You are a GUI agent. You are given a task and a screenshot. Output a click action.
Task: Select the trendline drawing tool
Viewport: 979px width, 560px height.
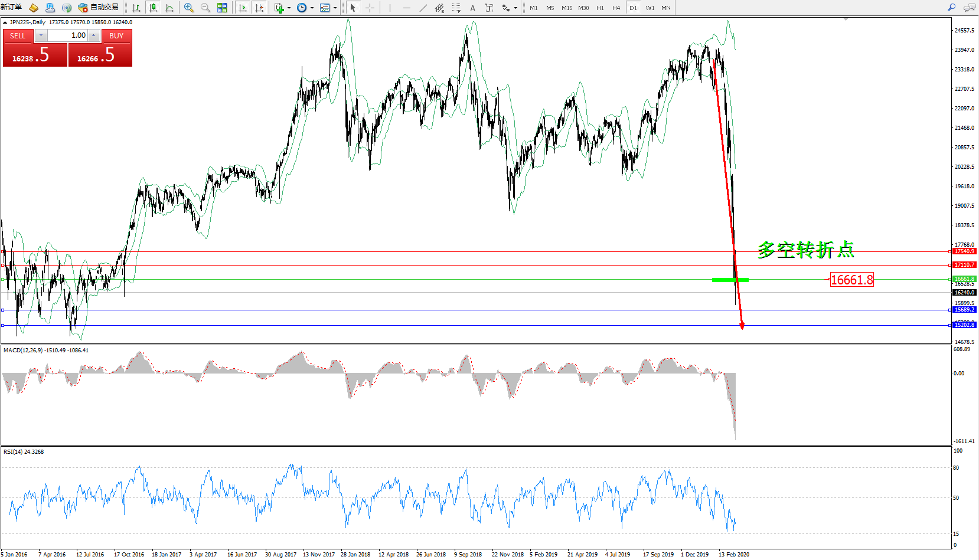423,8
